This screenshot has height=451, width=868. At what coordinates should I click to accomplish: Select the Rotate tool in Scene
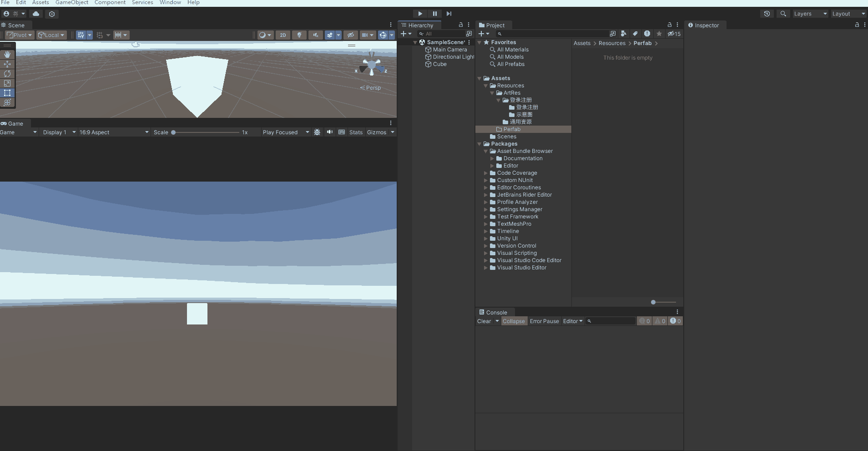tap(7, 74)
